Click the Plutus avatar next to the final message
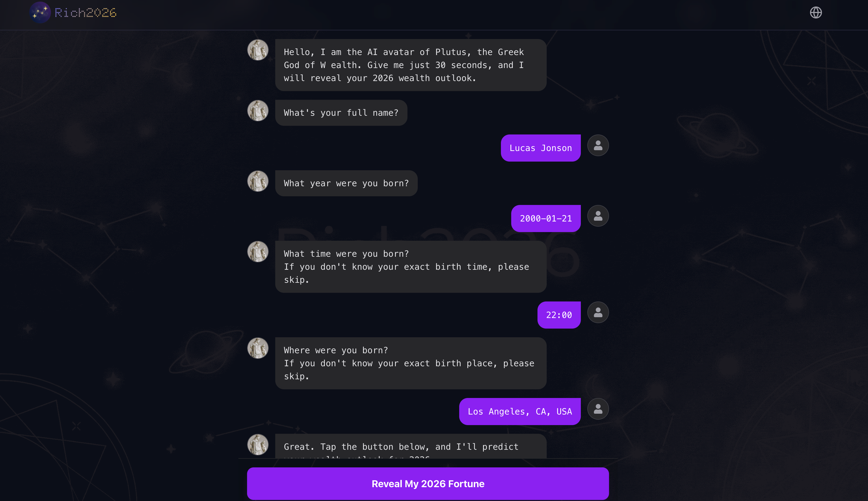Viewport: 868px width, 501px height. pyautogui.click(x=258, y=444)
